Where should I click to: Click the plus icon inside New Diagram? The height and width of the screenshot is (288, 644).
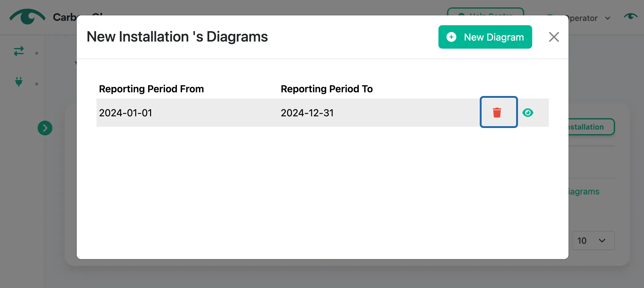(x=451, y=37)
